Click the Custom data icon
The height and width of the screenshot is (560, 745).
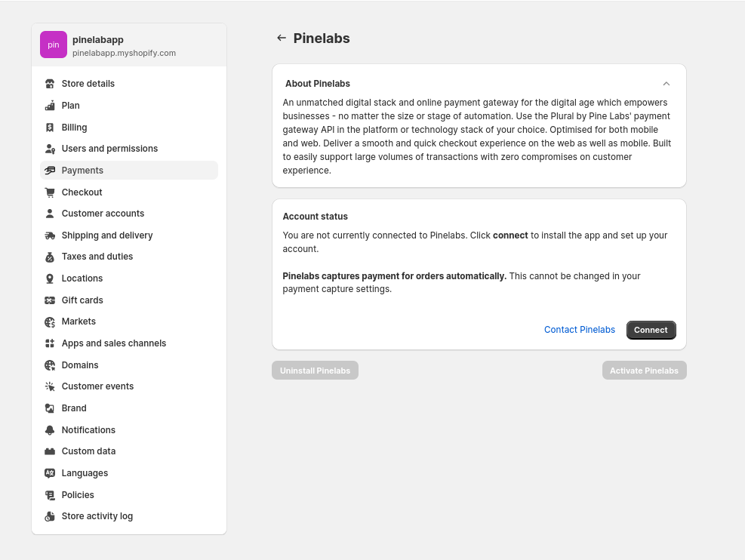[x=50, y=452]
